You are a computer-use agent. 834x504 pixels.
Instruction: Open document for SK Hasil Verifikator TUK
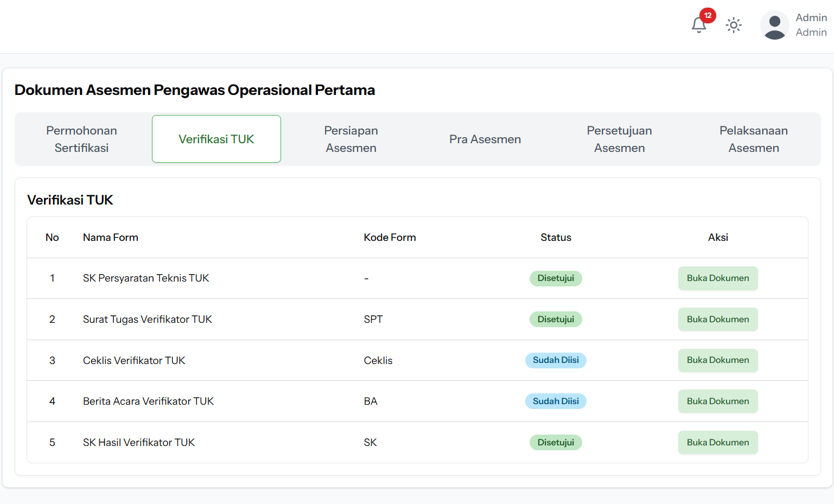718,443
